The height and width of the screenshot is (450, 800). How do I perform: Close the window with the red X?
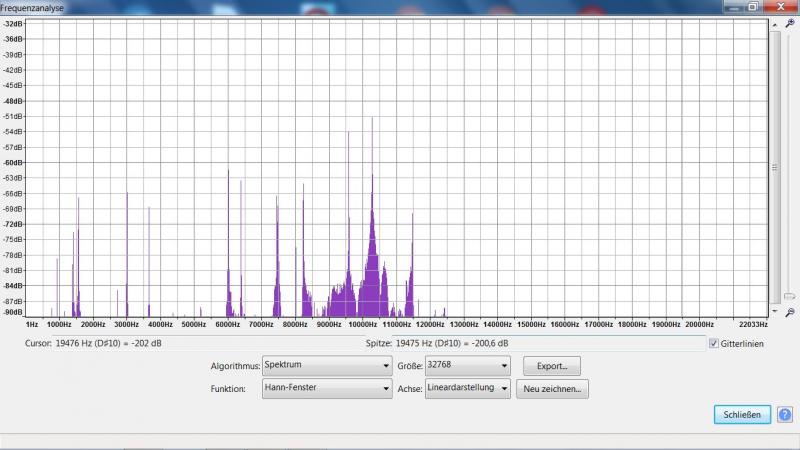point(780,6)
